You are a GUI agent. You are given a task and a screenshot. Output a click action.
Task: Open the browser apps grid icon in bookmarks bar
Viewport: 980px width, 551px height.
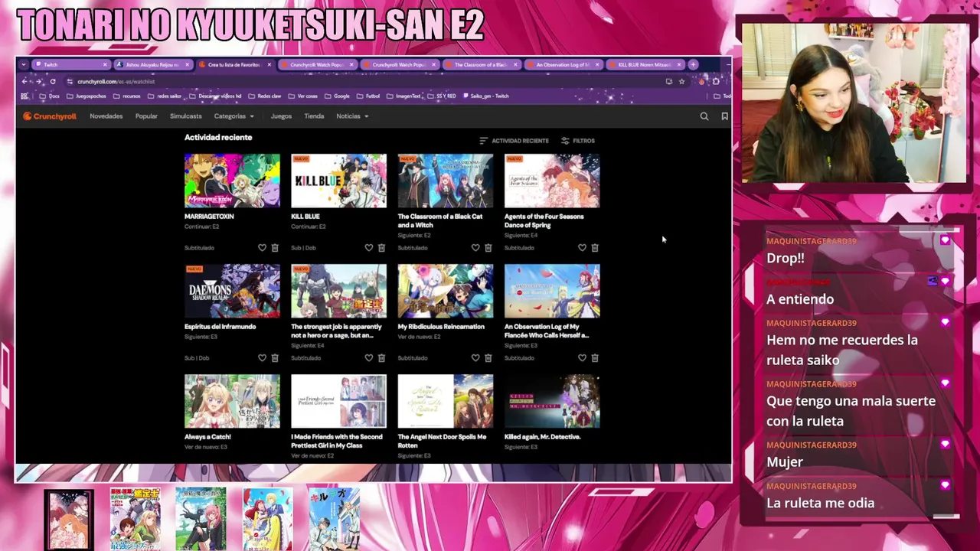(x=25, y=96)
